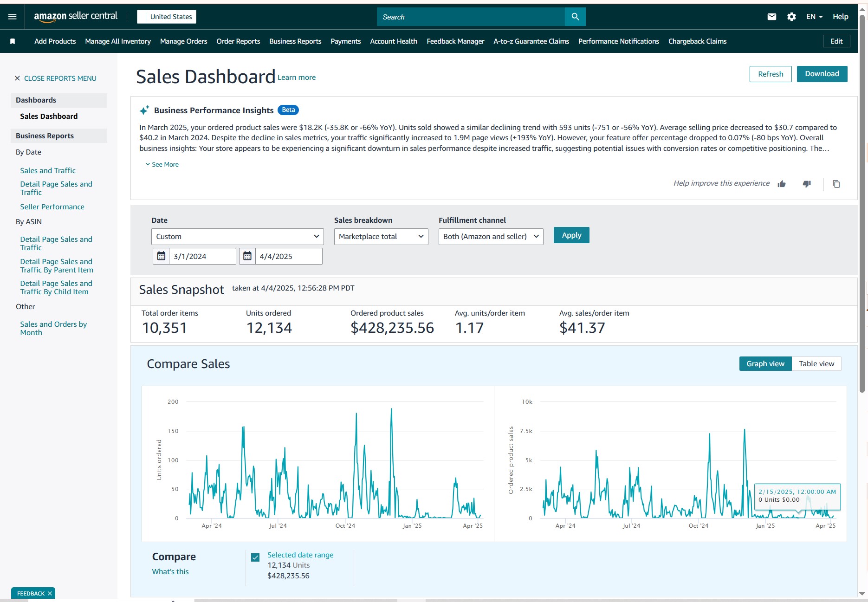Expand insights with See More
The height and width of the screenshot is (602, 868).
(162, 164)
